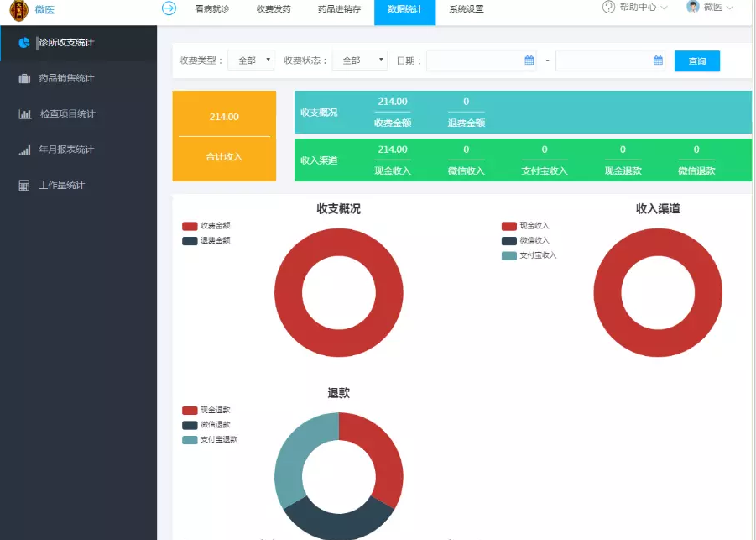
Task: Click the calculator icon beside 工作量统计
Action: [24, 186]
